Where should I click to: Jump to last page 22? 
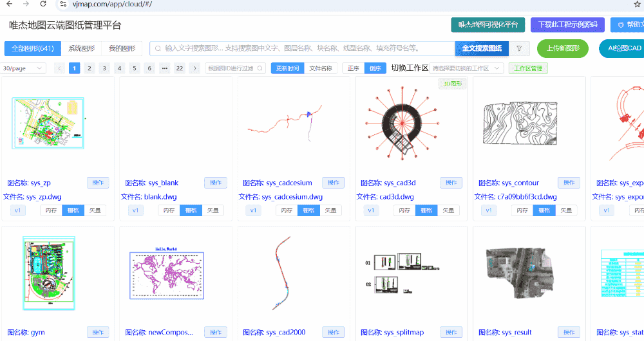pos(180,69)
